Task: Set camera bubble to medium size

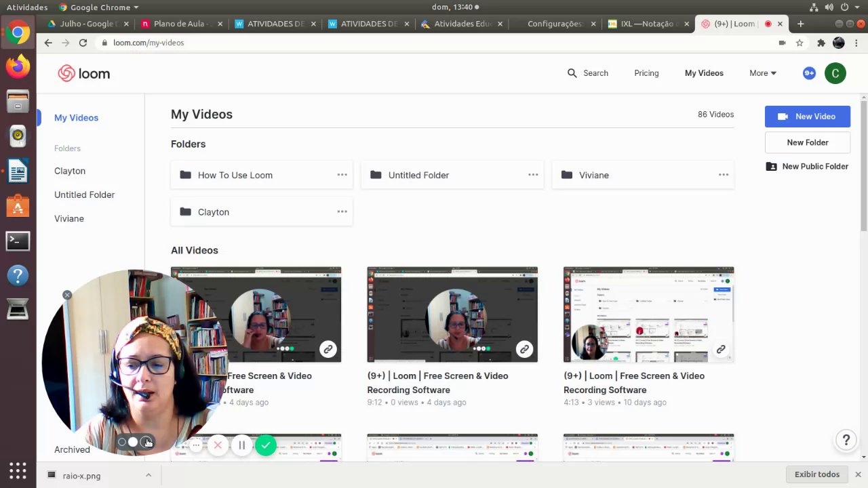Action: coord(133,442)
